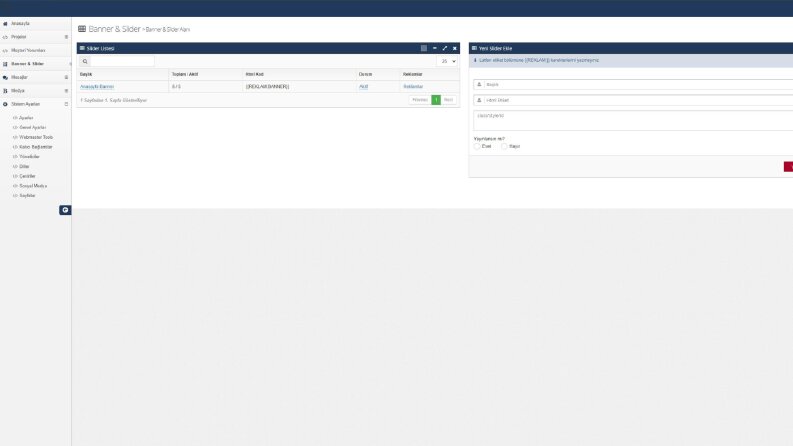Select the Hayır radio button

(x=504, y=147)
